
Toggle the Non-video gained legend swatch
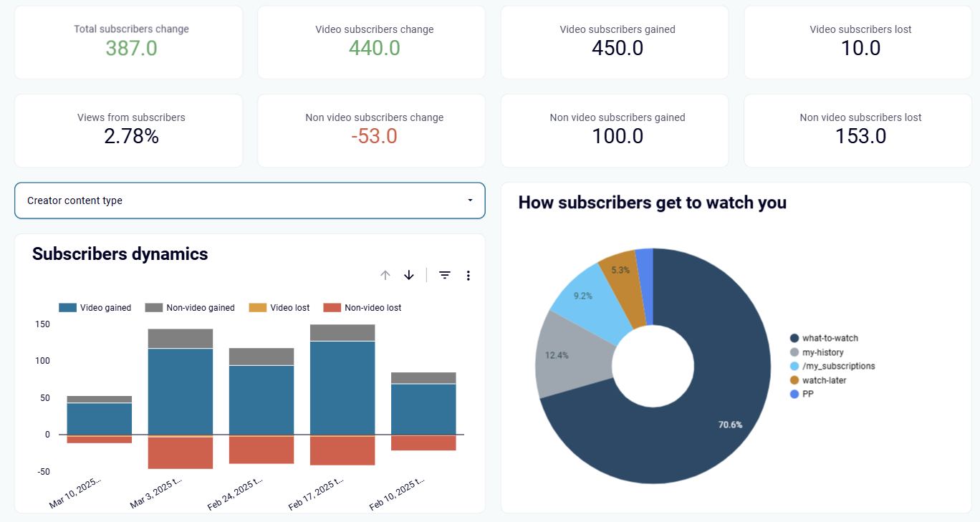[x=154, y=308]
